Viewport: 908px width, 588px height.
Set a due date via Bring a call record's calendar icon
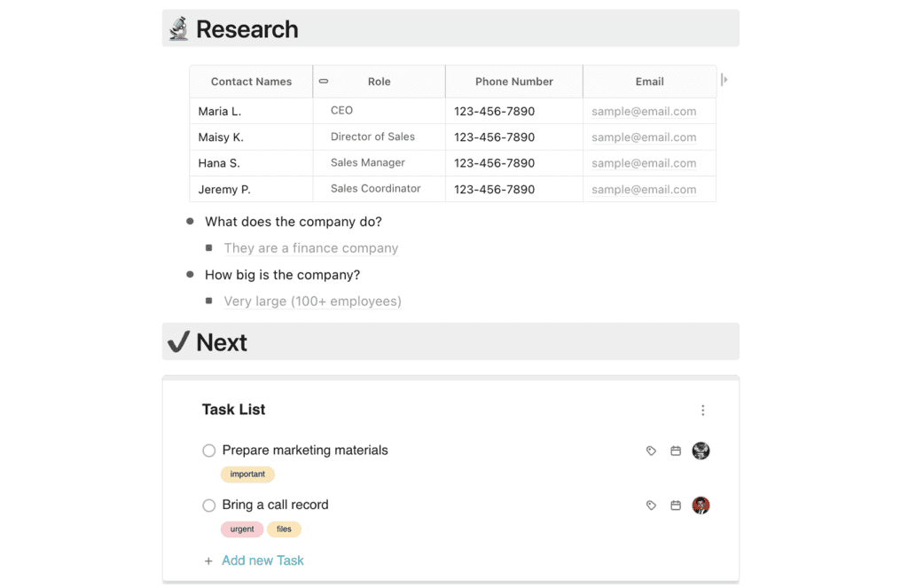point(676,505)
